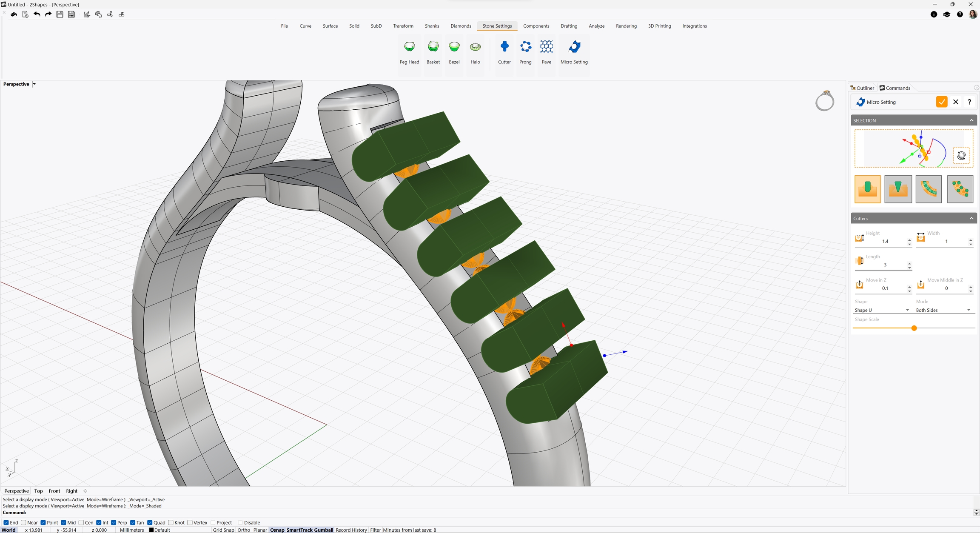The width and height of the screenshot is (980, 533).
Task: Click the Height value field
Action: (885, 241)
